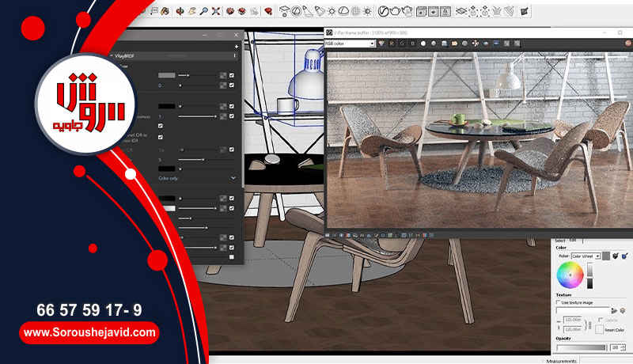Click the Export Proxy icon

(x=472, y=12)
